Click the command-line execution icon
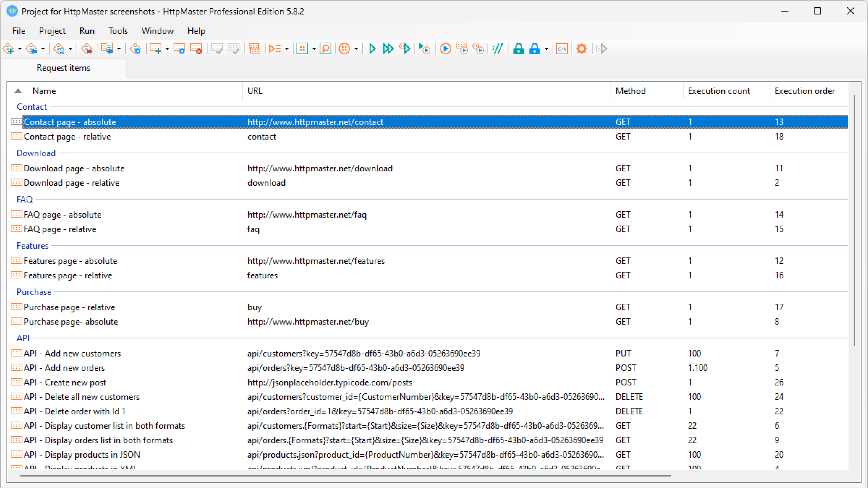 click(562, 49)
